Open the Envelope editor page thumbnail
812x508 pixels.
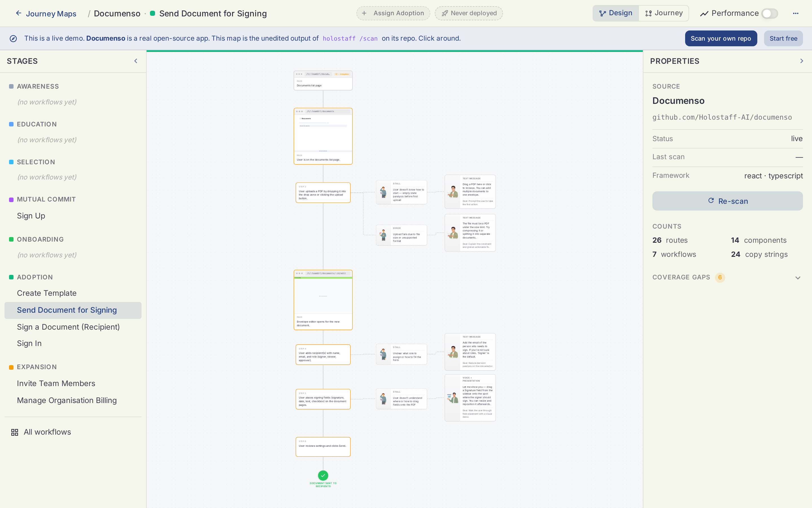(x=323, y=300)
